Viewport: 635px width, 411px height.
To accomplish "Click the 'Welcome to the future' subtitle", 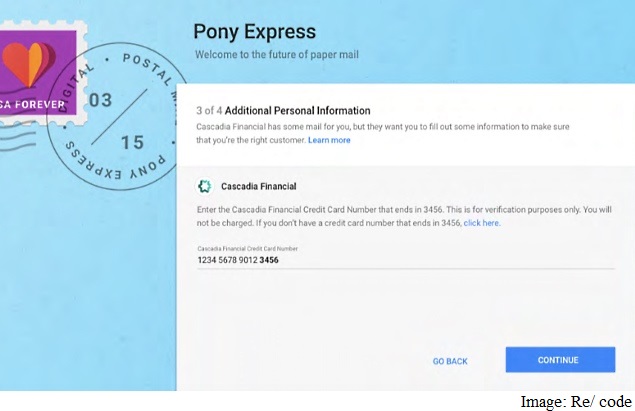I will 277,54.
